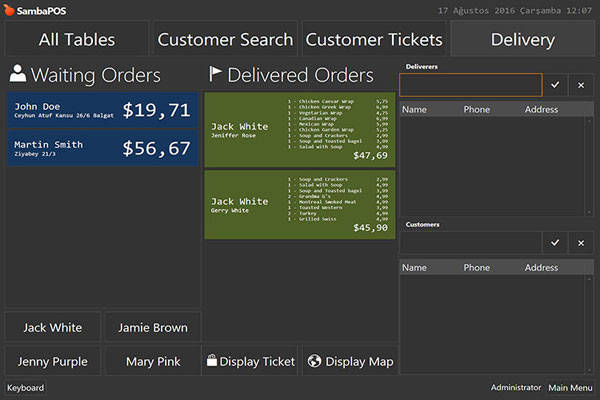Choose the Jamie Brown deliverer button
The image size is (600, 400).
(152, 327)
